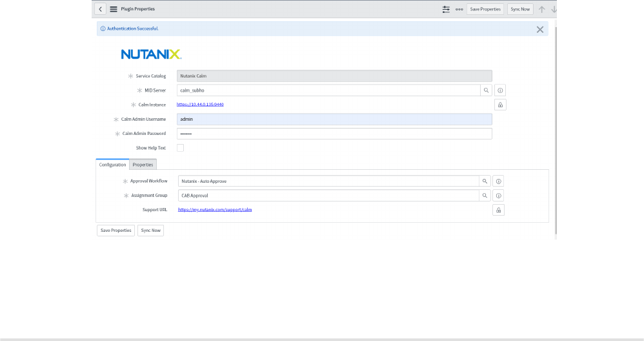Click the Calm Admin Username label

143,119
